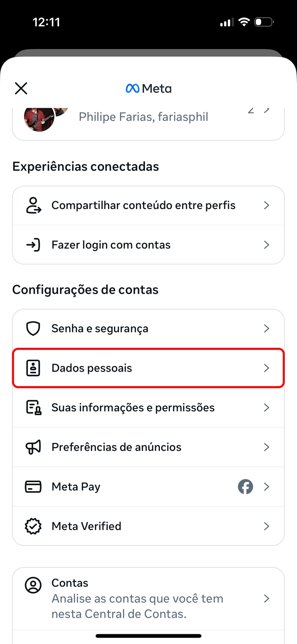
Task: Expand the Senha e segurança chevron
Action: 266,329
